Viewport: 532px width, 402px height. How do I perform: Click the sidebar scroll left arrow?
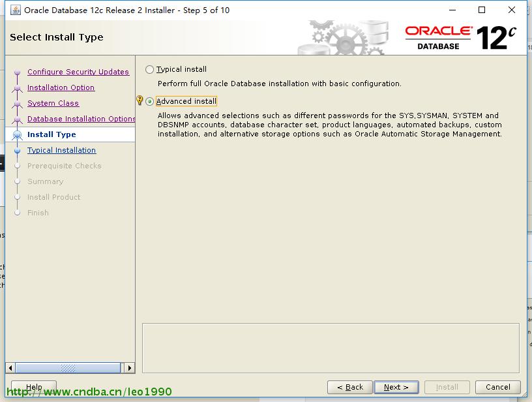(10, 368)
